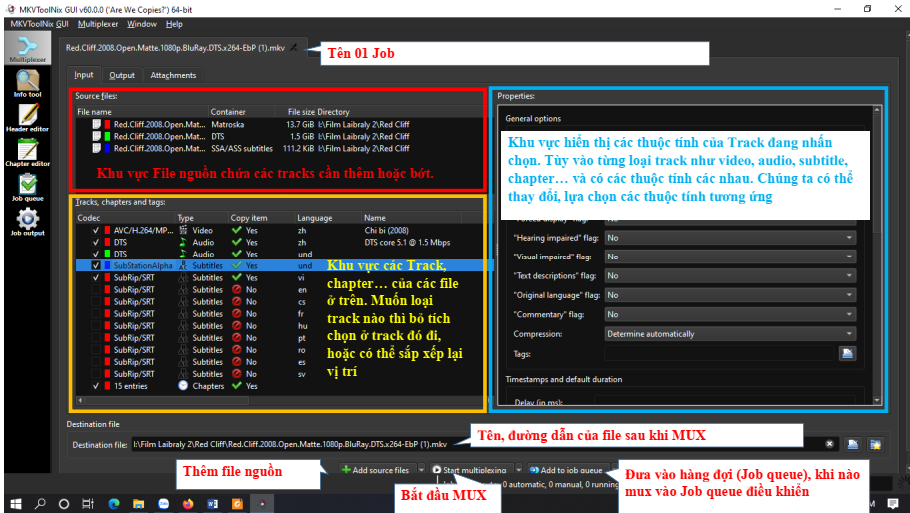Uncheck the DTS audio track with language zh

pos(96,243)
